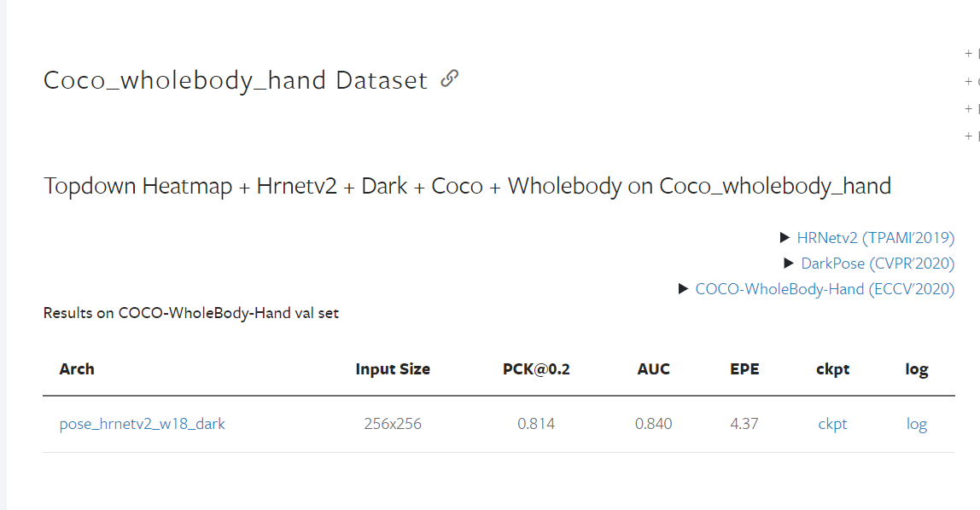The image size is (980, 510).
Task: Open the pose_hrnetv2_w18_dark model link
Action: 142,424
